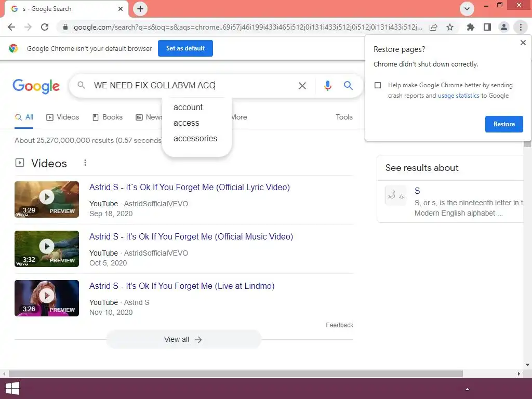Select the All search tab

(24, 117)
